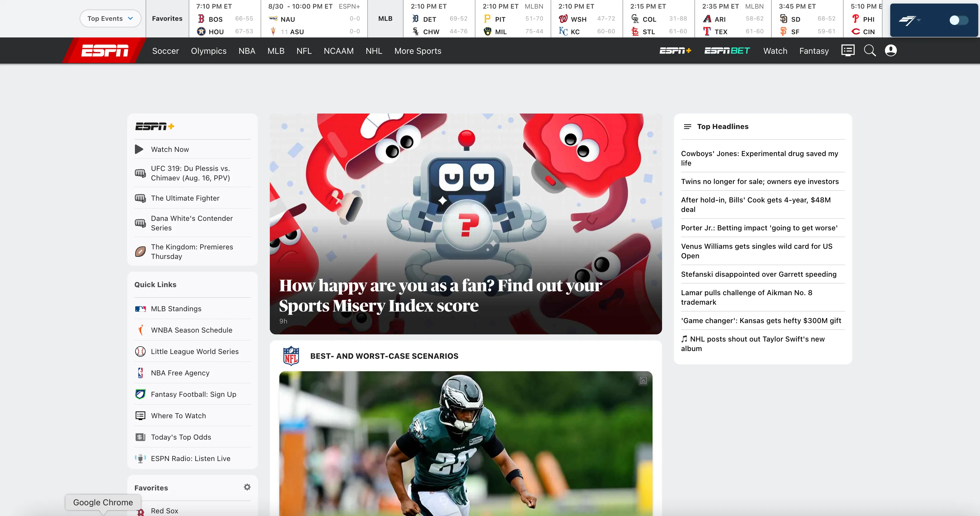The image size is (980, 516).
Task: Open the dropdown arrow in the dark-blue corner widget
Action: point(919,20)
